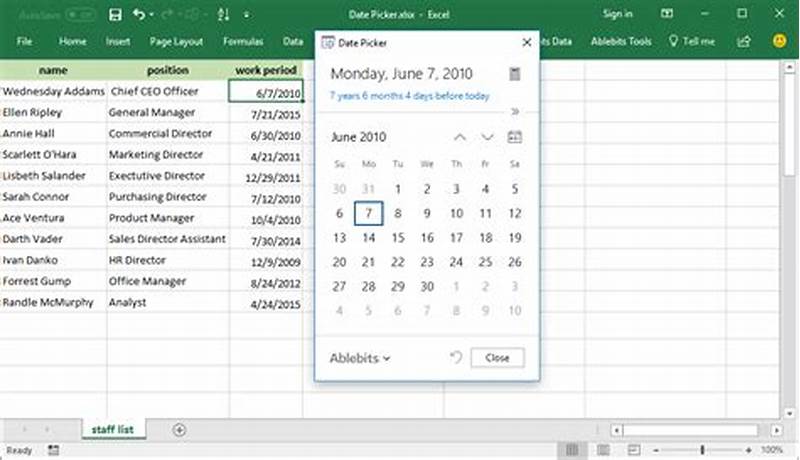Click Sign in at the top
Screen dimensions: 800x460
[617, 14]
